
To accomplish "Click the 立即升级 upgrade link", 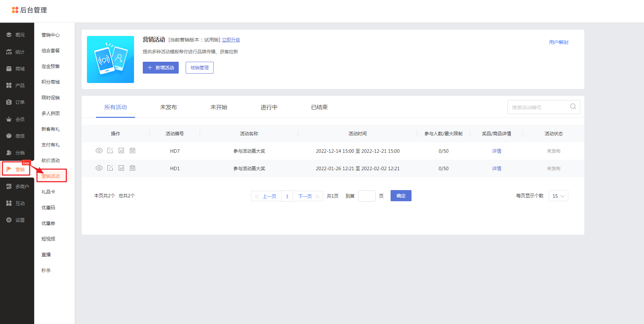I will (231, 40).
